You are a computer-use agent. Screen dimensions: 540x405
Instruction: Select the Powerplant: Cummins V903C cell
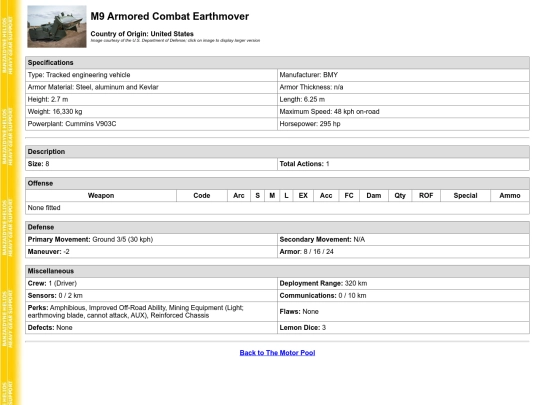(x=151, y=124)
